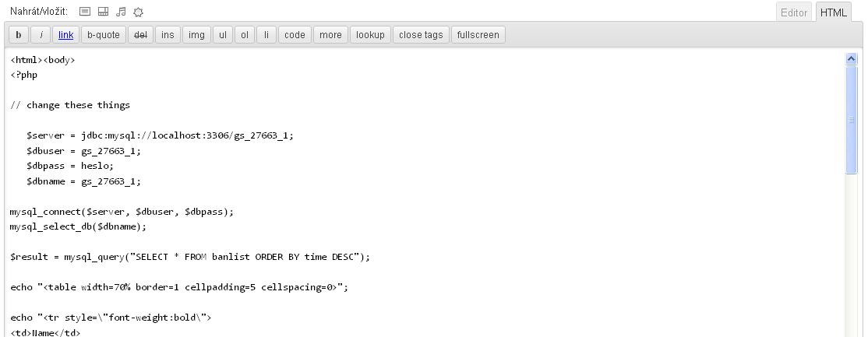The image size is (868, 337).
Task: Click the i italic quicktag button
Action: [41, 35]
